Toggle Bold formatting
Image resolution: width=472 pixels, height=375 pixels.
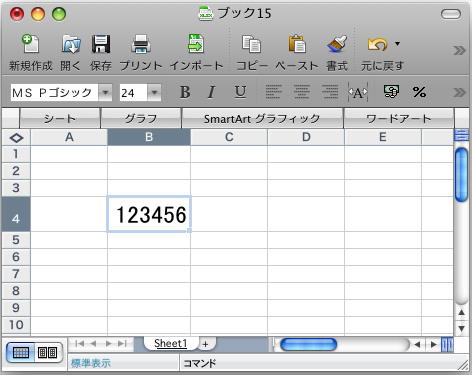coord(185,92)
